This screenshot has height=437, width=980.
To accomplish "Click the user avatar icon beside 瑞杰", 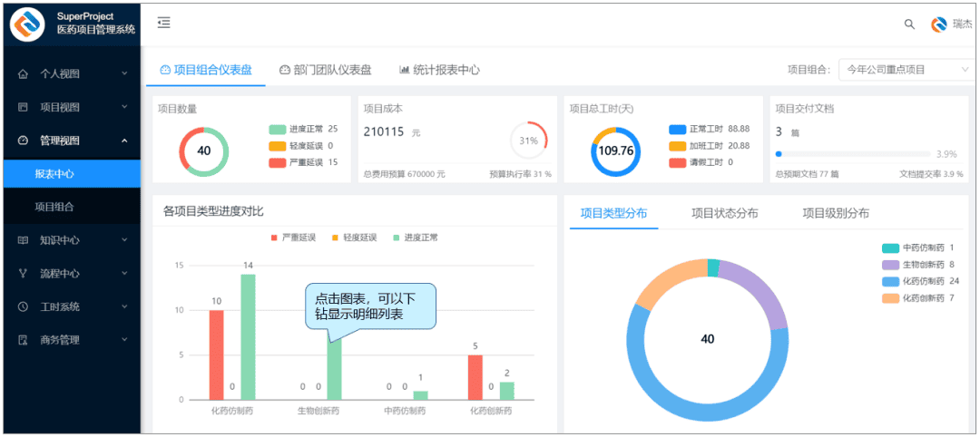I will (939, 24).
